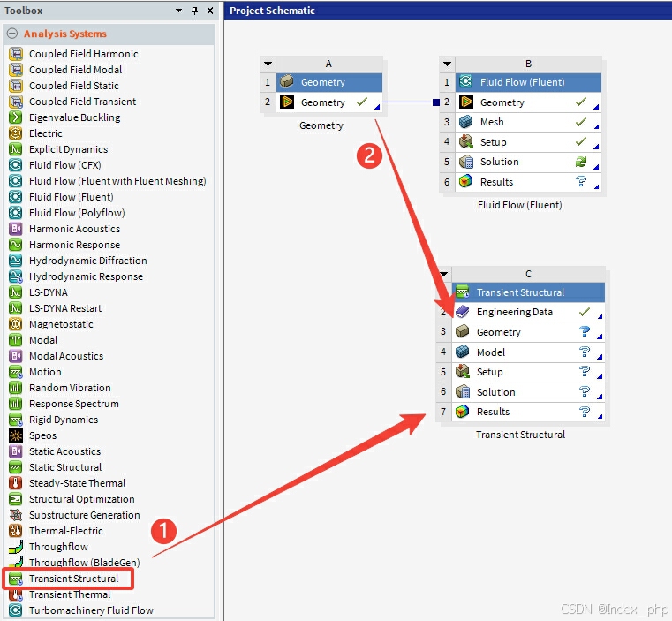The width and height of the screenshot is (672, 621).
Task: Click the Modal analysis icon
Action: point(16,340)
